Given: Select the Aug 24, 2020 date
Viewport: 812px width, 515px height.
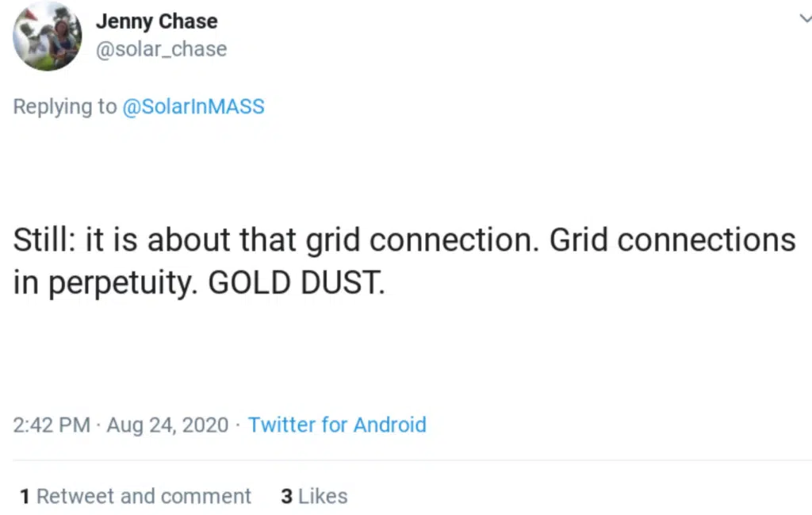Looking at the screenshot, I should coord(167,425).
